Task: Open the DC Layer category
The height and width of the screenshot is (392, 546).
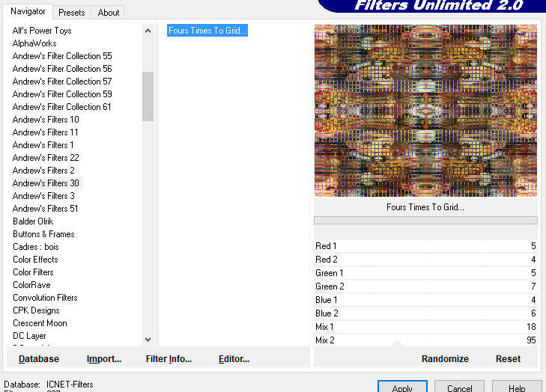Action: click(x=29, y=336)
